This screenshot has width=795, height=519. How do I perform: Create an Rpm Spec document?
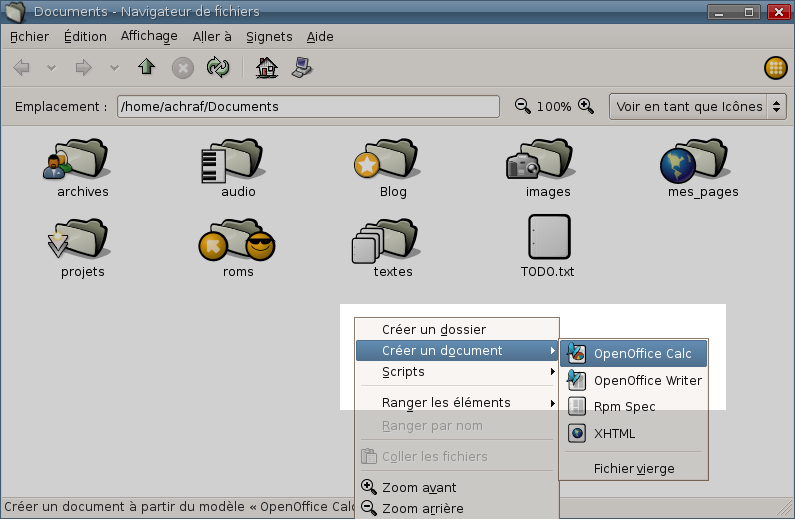point(633,406)
